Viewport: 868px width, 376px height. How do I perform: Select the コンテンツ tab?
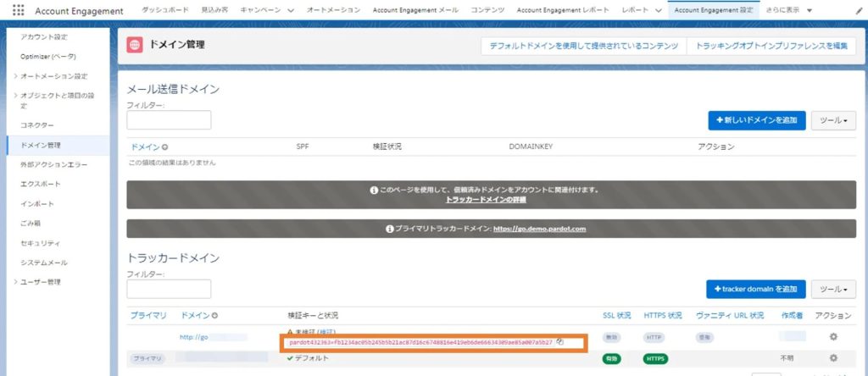click(487, 10)
